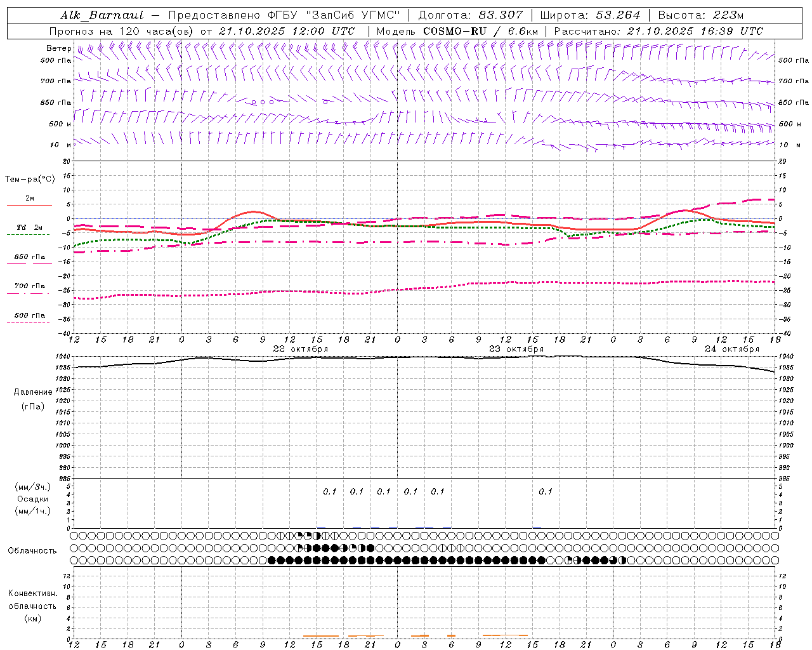Select the 'Широта: 53.264' header field

(590, 15)
